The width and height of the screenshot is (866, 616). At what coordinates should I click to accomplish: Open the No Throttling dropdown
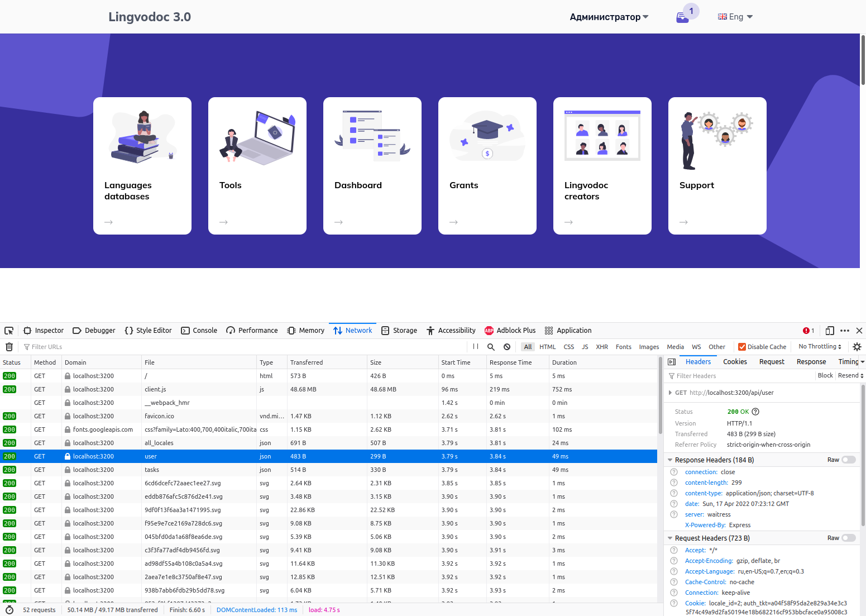818,346
